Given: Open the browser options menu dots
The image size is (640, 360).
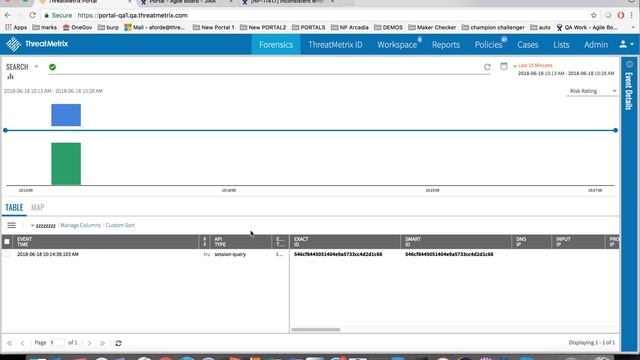Looking at the screenshot, I should (632, 15).
